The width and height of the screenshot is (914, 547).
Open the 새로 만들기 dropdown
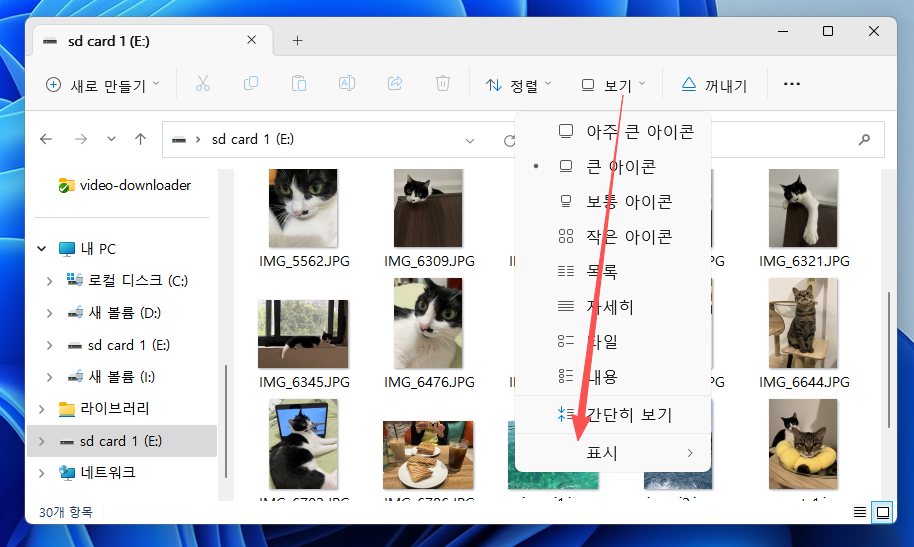[x=102, y=85]
